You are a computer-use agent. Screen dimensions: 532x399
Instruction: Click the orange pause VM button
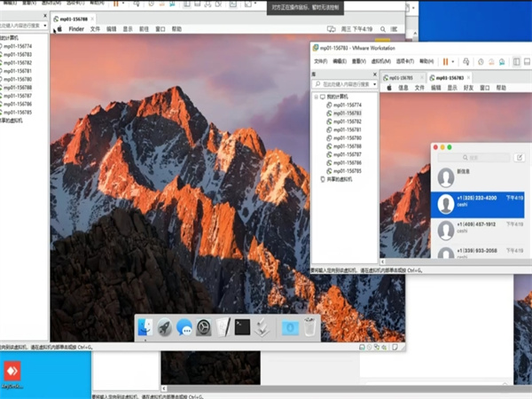[446, 62]
